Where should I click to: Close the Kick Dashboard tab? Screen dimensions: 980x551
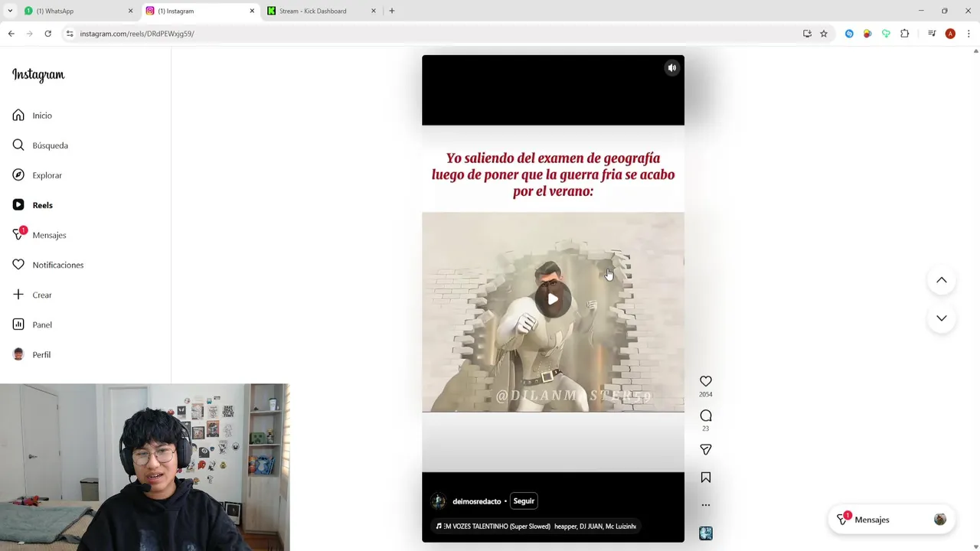(374, 11)
